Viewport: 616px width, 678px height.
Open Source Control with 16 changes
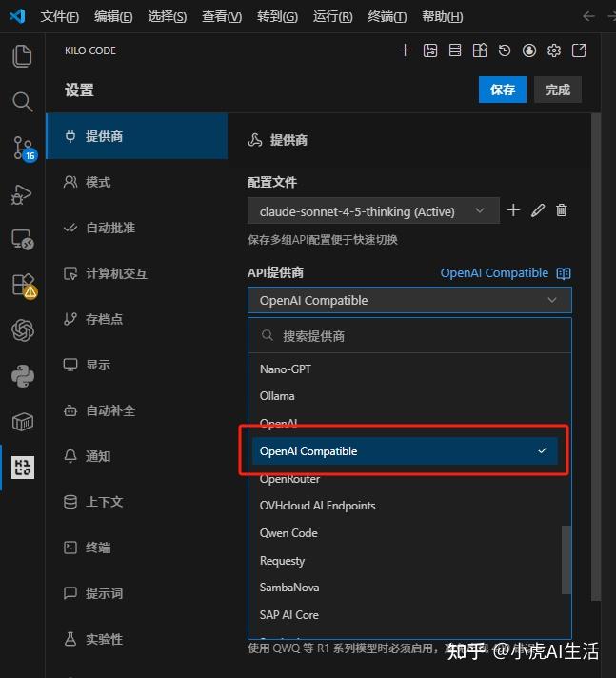(24, 149)
